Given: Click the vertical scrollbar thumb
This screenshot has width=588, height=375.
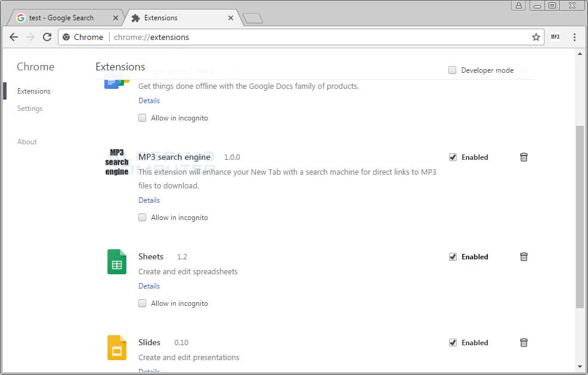Looking at the screenshot, I should (x=580, y=217).
